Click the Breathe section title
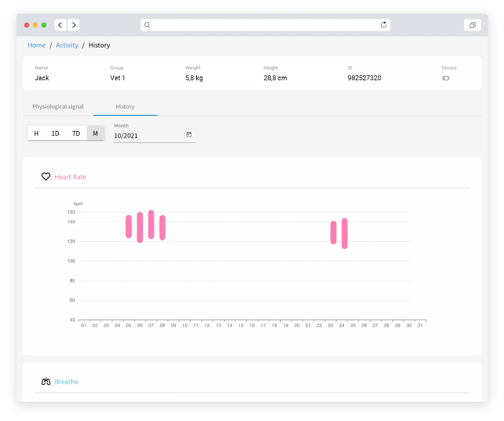The width and height of the screenshot is (504, 421). [x=67, y=382]
